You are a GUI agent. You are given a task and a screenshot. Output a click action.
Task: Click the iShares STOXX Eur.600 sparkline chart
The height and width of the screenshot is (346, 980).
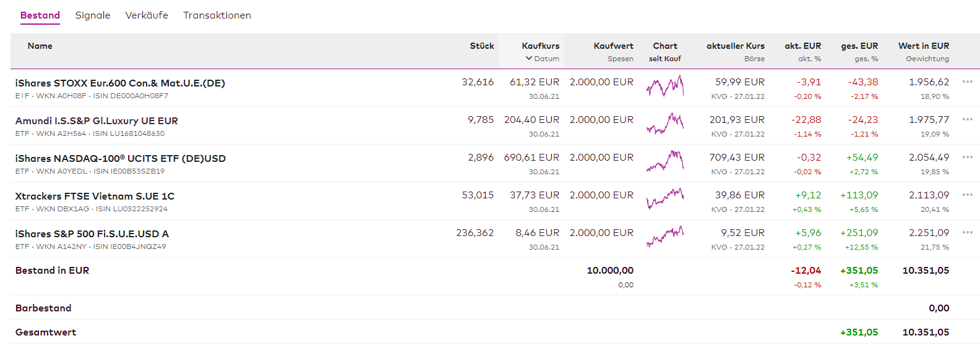tap(665, 86)
